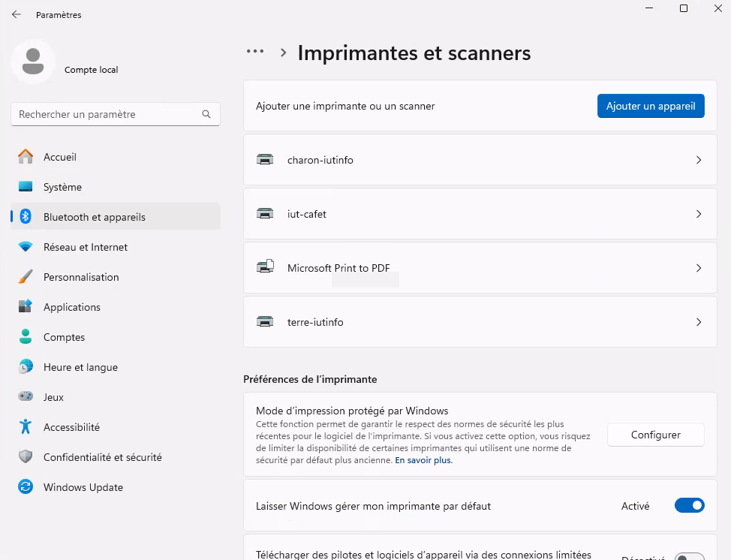Focus the Rechercher un paramètre field
The width and height of the screenshot is (731, 560).
pyautogui.click(x=115, y=114)
